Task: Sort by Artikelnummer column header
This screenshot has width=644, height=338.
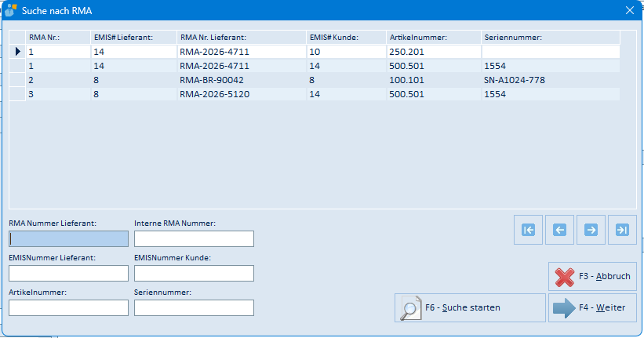Action: [434, 38]
